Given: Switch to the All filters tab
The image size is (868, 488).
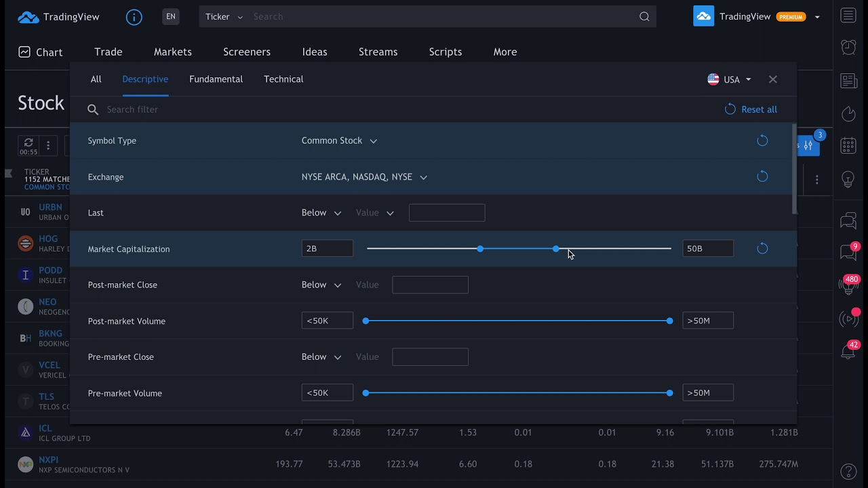Looking at the screenshot, I should tap(96, 79).
